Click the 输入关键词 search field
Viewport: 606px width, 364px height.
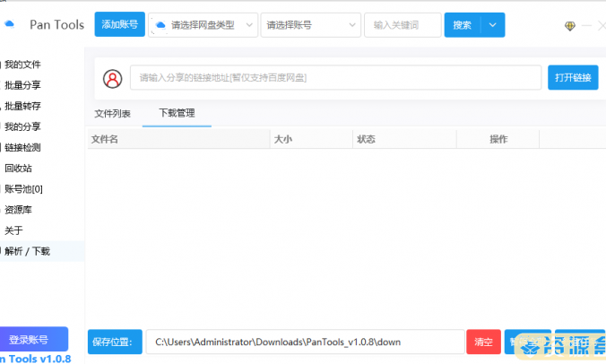tap(403, 25)
